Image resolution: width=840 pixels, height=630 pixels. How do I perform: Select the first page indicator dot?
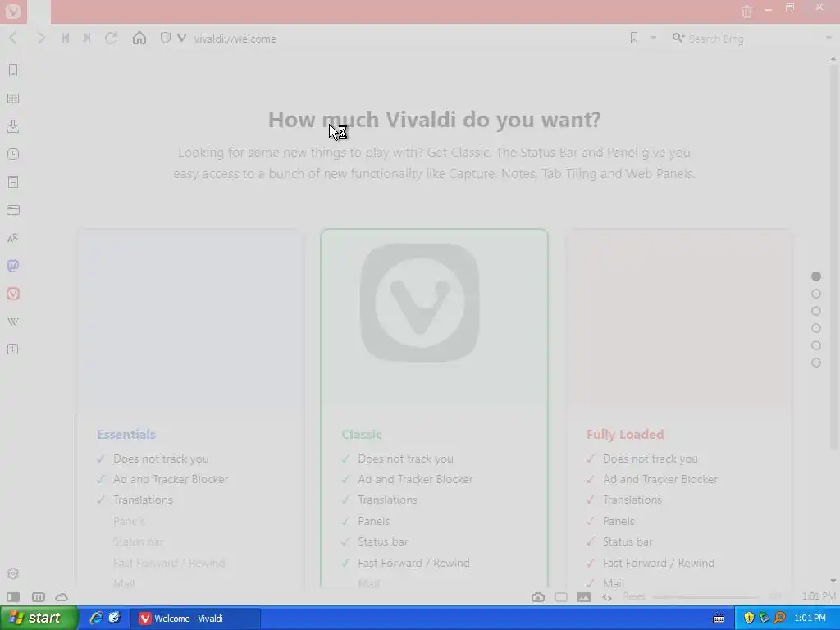pyautogui.click(x=816, y=276)
